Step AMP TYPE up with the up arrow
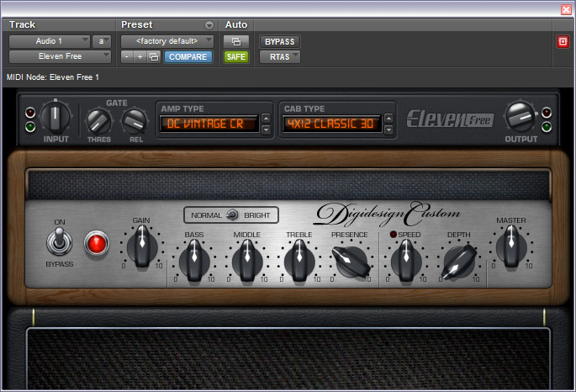 coord(266,119)
